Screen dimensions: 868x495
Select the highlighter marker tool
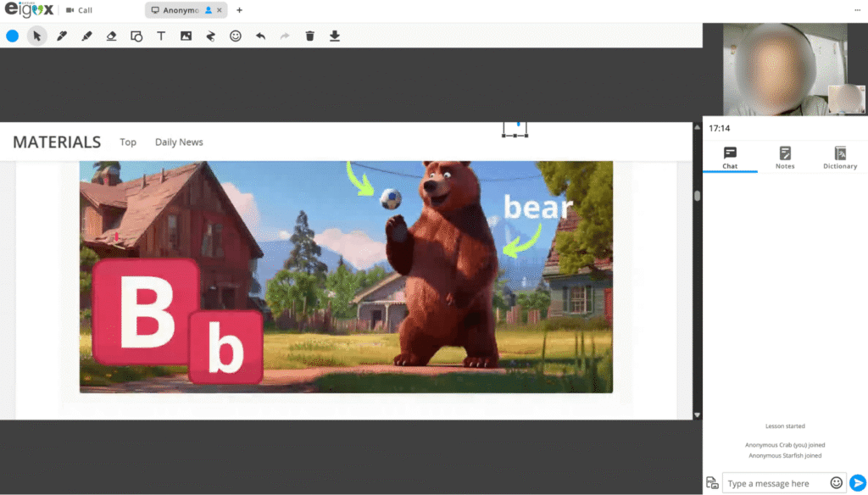(86, 36)
